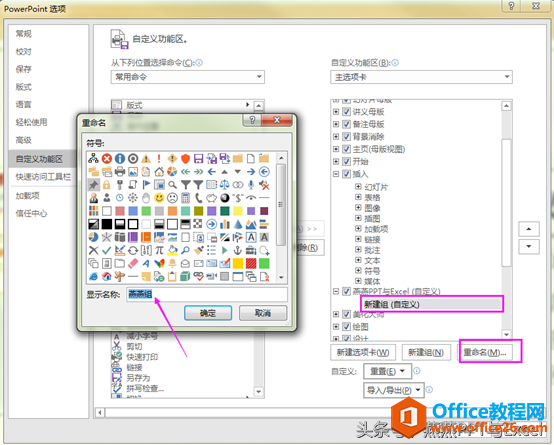The height and width of the screenshot is (445, 554).
Task: Switch to the 高级 options category
Action: (x=24, y=140)
